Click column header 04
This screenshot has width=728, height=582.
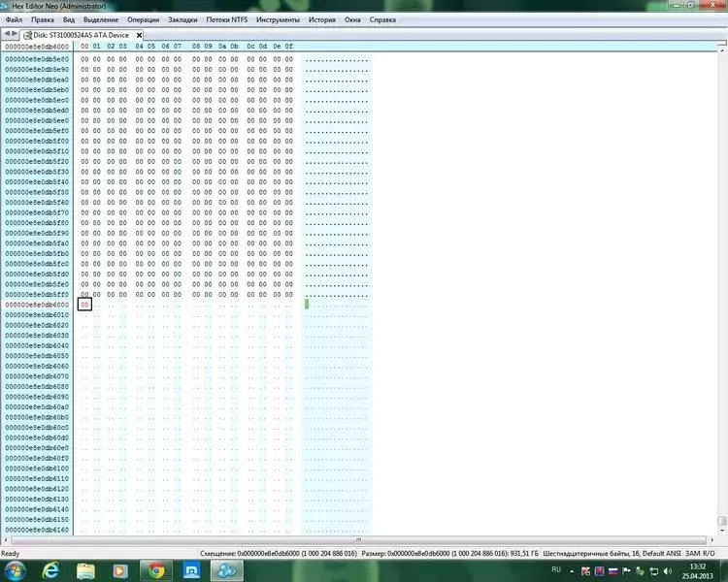[x=139, y=47]
